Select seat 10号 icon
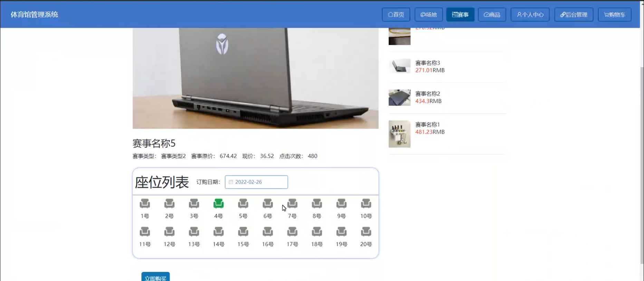The height and width of the screenshot is (281, 644). coord(366,203)
